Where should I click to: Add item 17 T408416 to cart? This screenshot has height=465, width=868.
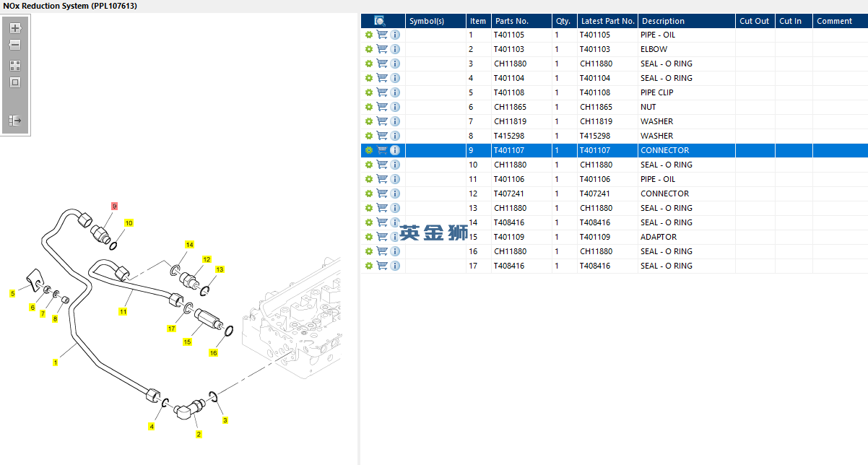coord(382,266)
